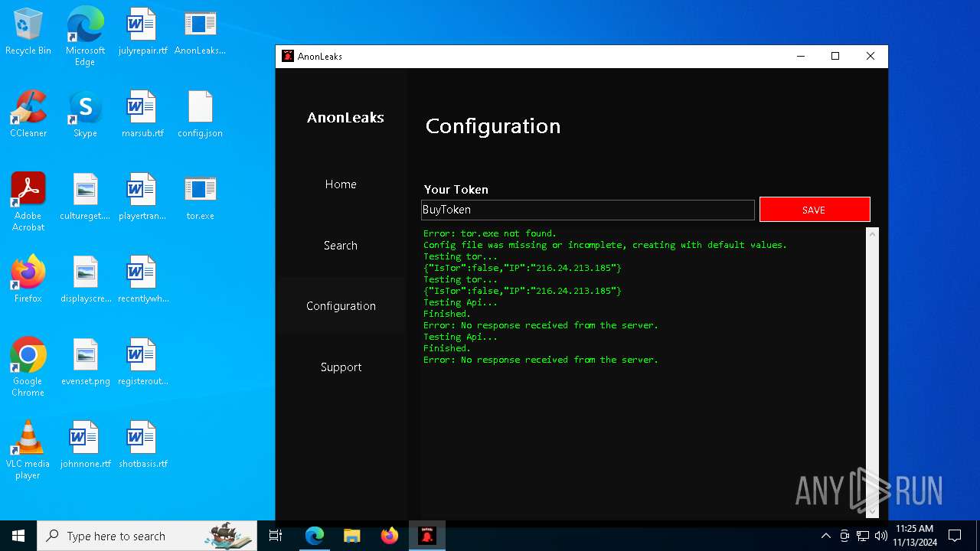Click the AnonLeaks title bar icon
Screen dimensions: 980x551
pyautogui.click(x=288, y=56)
